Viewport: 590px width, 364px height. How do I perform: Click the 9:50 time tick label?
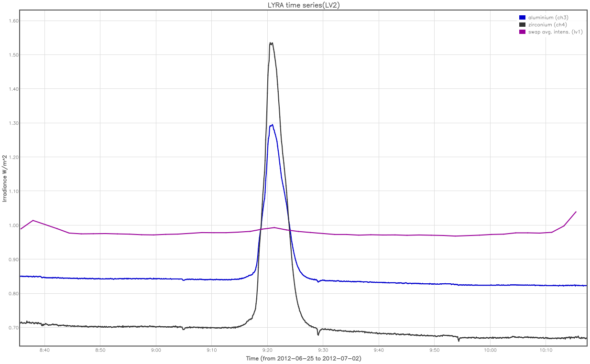435,351
